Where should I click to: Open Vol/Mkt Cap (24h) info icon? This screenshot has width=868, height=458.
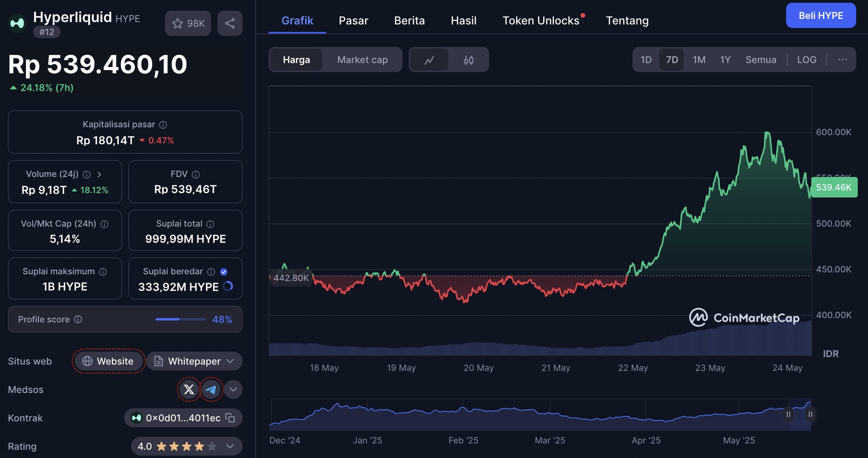tap(104, 224)
